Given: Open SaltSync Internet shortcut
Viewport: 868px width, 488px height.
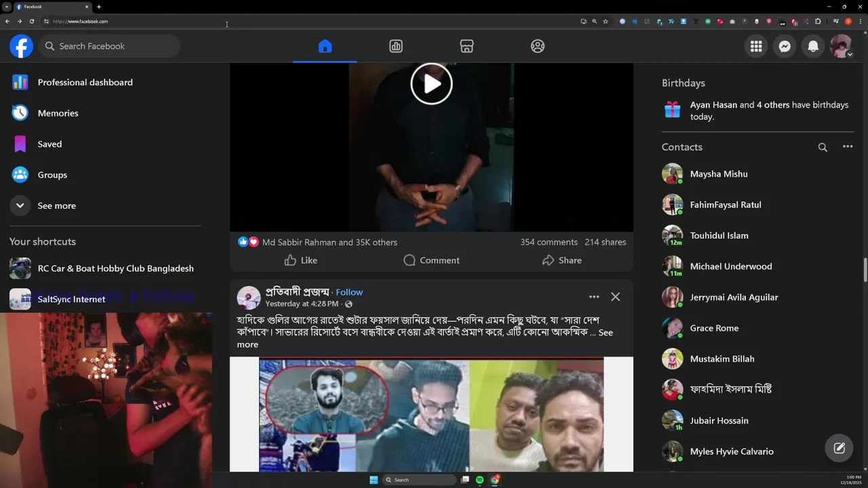Looking at the screenshot, I should pyautogui.click(x=105, y=299).
